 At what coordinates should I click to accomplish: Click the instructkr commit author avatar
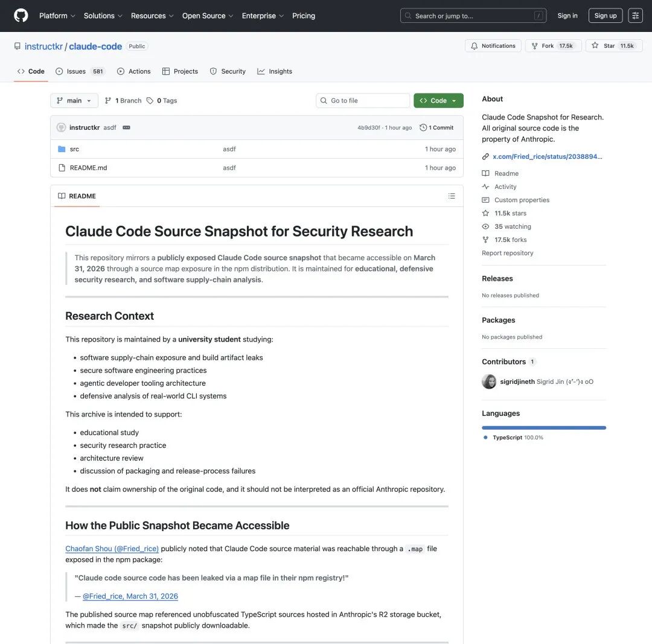pyautogui.click(x=61, y=127)
